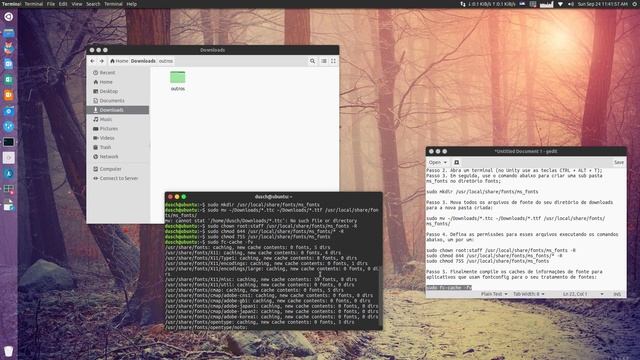Open Firefox from the dock
This screenshot has width=640, height=360.
coord(8,49)
